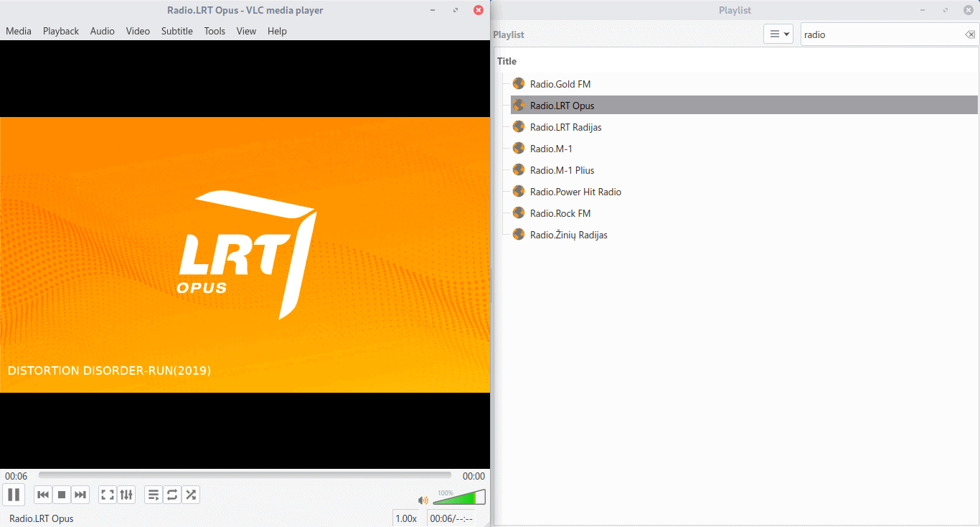Jump to previous media in playlist
The width and height of the screenshot is (980, 527).
click(43, 495)
